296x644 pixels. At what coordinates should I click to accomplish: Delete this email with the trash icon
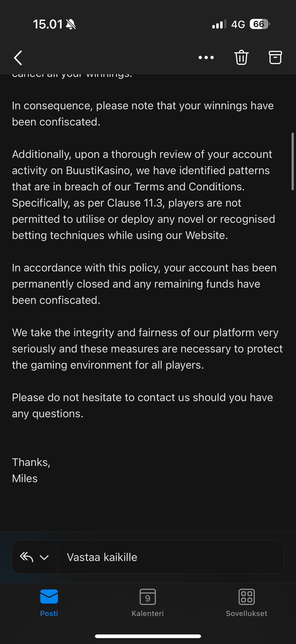241,57
